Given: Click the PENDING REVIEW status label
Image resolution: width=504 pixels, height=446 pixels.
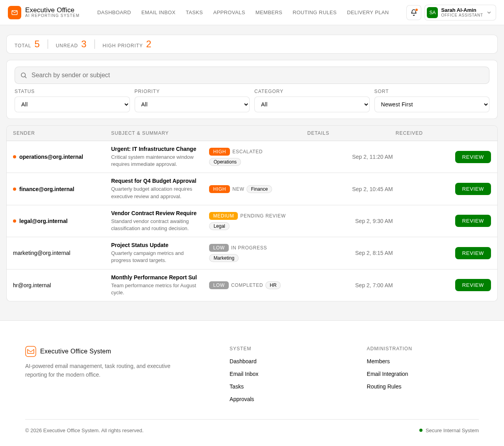Looking at the screenshot, I should point(263,216).
